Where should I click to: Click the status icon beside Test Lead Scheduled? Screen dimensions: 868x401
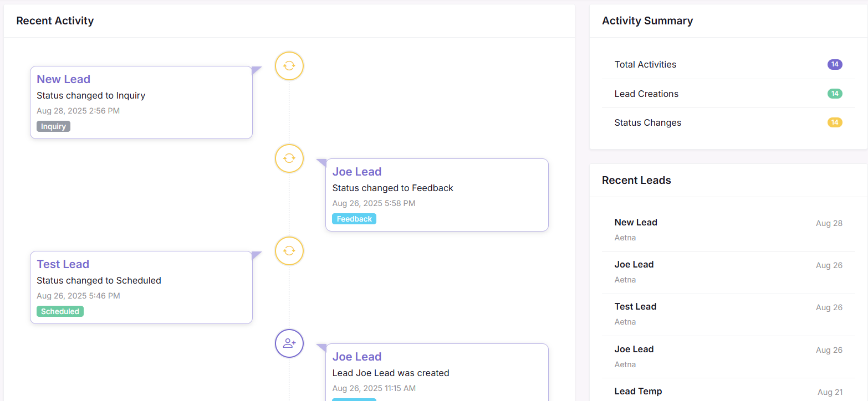pyautogui.click(x=289, y=251)
